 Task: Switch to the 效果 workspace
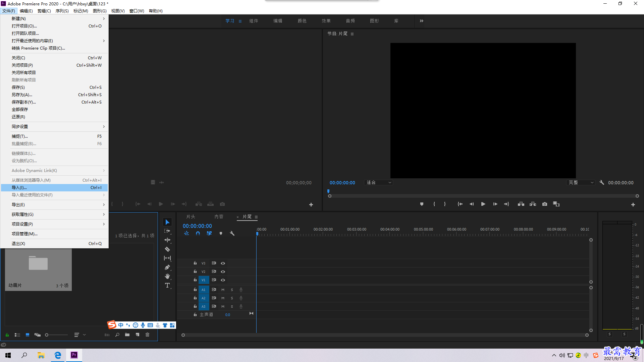coord(326,21)
